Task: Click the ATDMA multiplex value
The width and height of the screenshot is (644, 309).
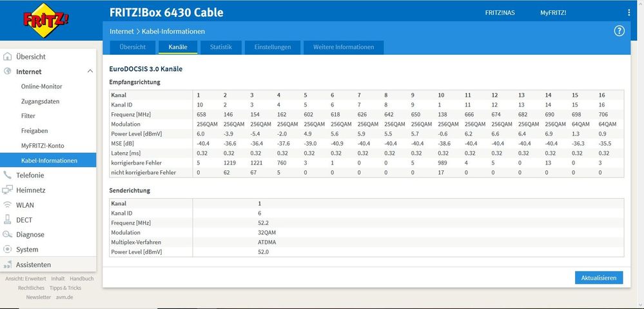Action: point(267,243)
